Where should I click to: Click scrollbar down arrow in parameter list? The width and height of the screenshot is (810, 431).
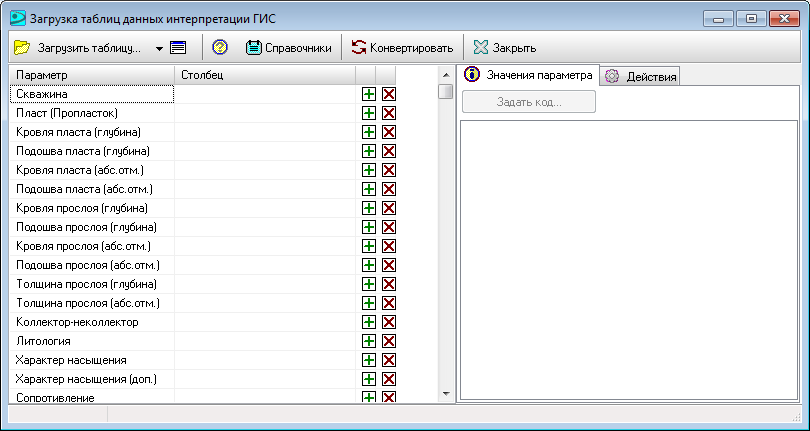[446, 394]
